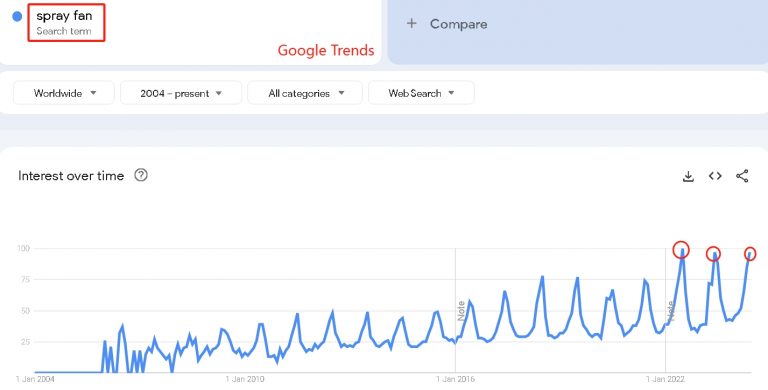Click the 1 Jan 2010 axis label
This screenshot has width=768, height=390.
point(244,379)
